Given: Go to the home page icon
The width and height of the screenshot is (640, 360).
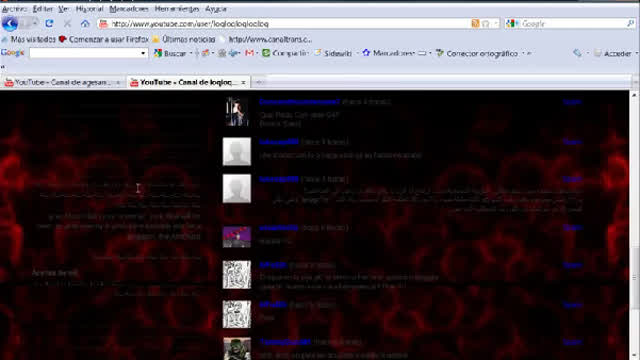Looking at the screenshot, I should 85,24.
